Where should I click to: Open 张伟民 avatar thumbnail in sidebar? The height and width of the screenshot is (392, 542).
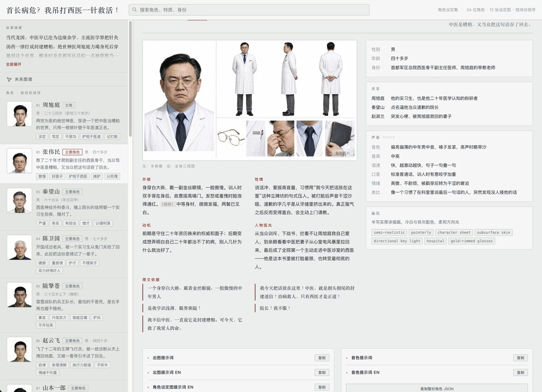(x=19, y=161)
